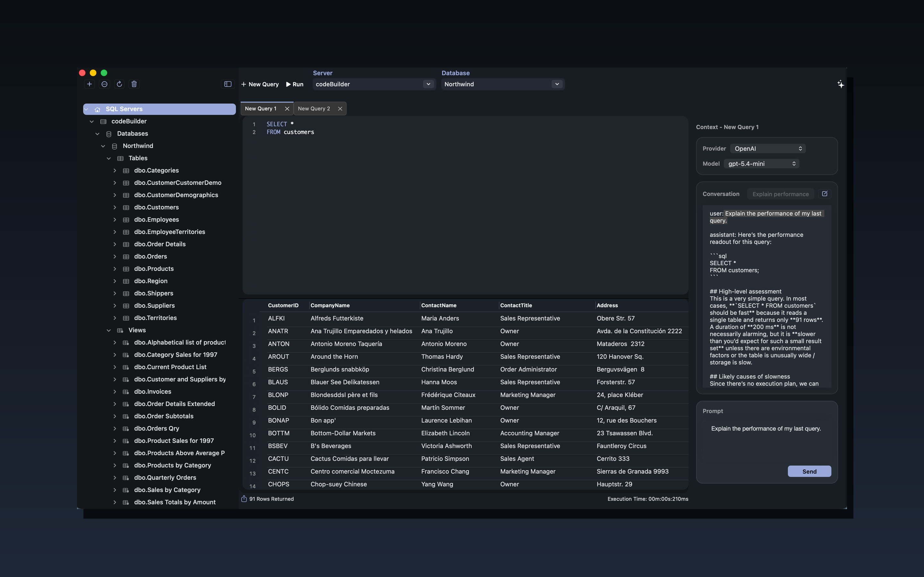Collapse the Tables node
Image resolution: width=924 pixels, height=577 pixels.
coord(109,158)
